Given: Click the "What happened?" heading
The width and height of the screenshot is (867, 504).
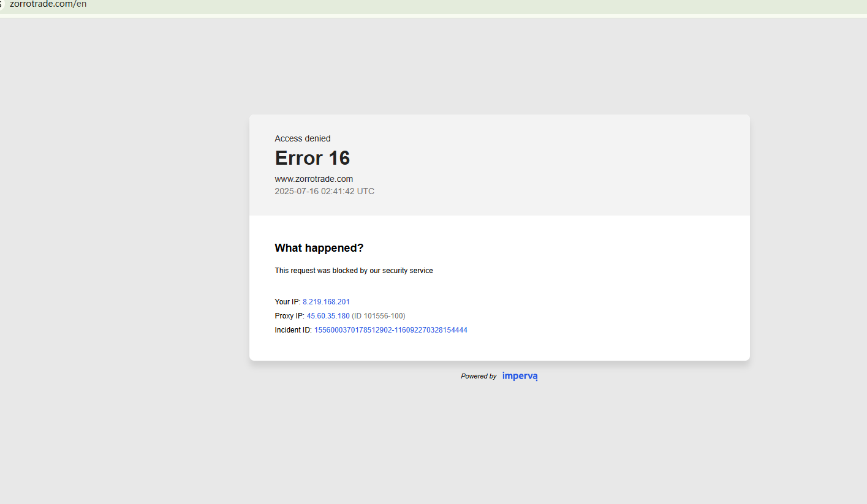Looking at the screenshot, I should [x=319, y=248].
